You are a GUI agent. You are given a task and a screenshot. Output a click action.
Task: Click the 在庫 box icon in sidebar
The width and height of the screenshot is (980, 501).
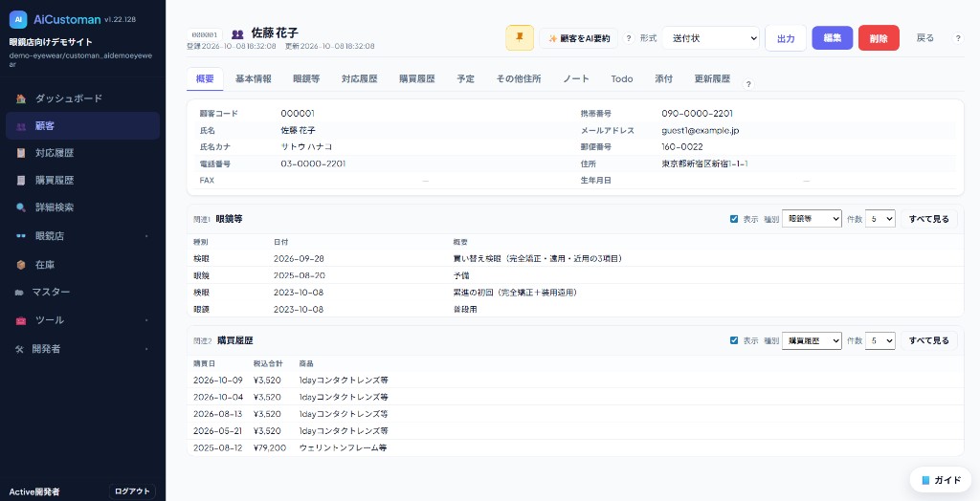coord(21,265)
